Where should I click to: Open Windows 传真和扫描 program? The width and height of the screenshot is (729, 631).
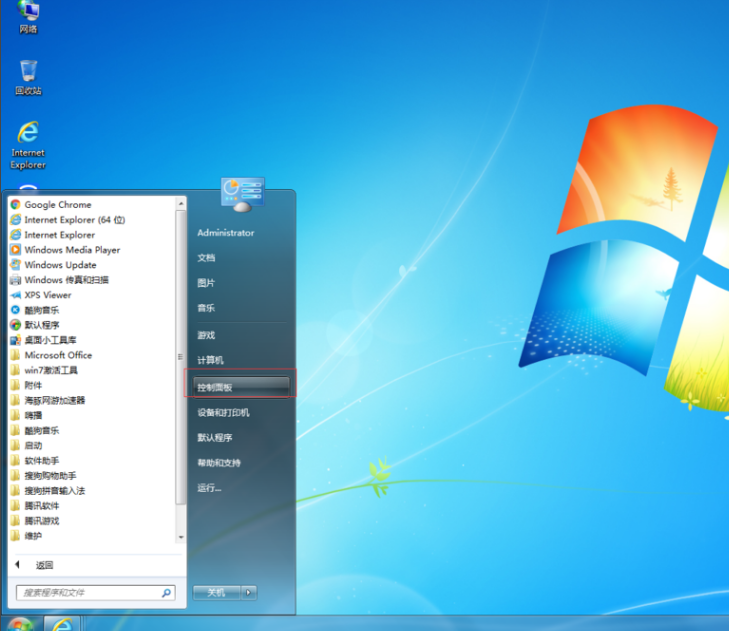coord(66,280)
